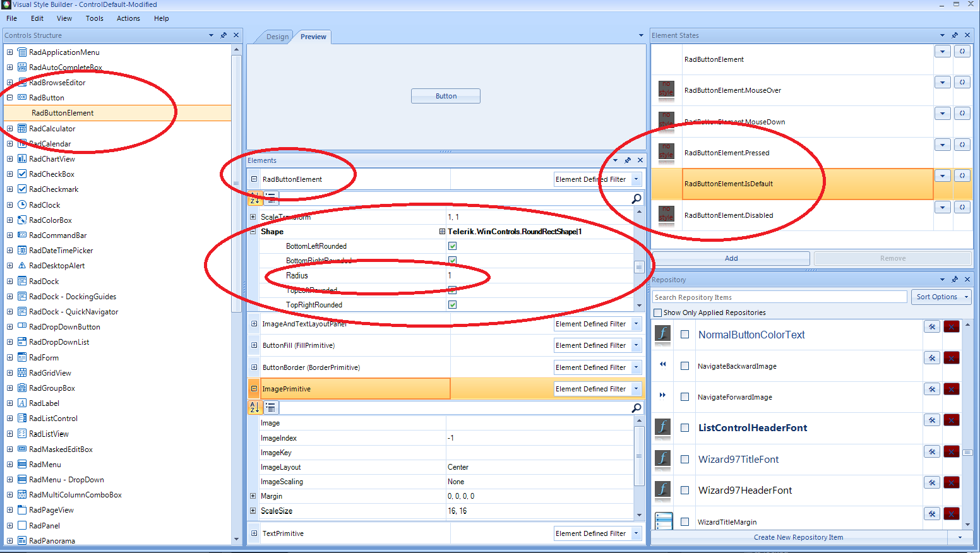
Task: Edit the Wizard97HeaderFont item via tools icon
Action: pyautogui.click(x=932, y=482)
